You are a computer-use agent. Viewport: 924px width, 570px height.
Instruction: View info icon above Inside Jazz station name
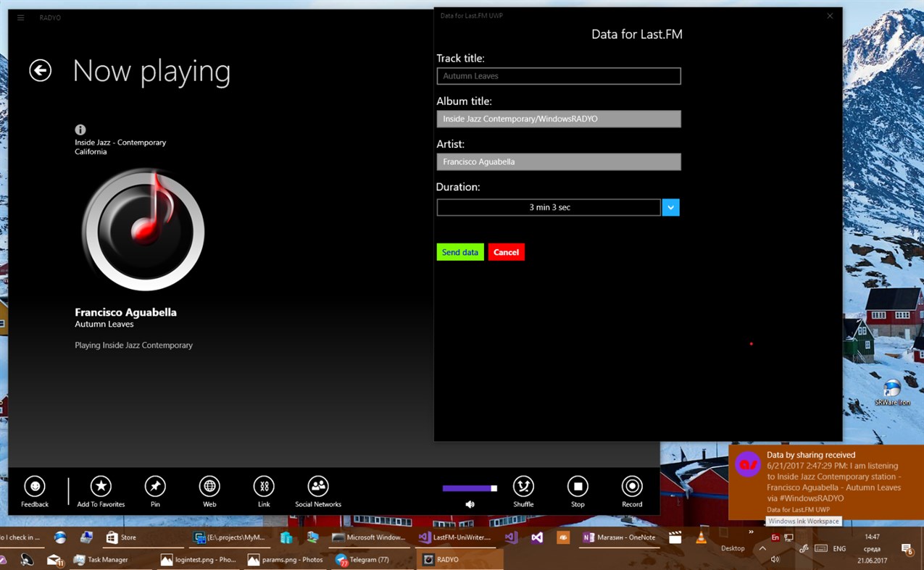point(80,128)
